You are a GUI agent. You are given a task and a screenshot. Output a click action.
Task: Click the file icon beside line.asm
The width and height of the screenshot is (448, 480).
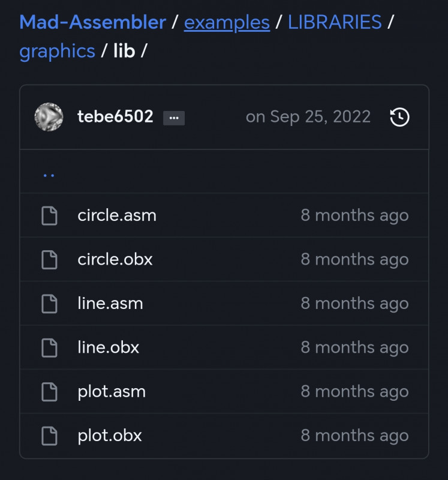(50, 303)
